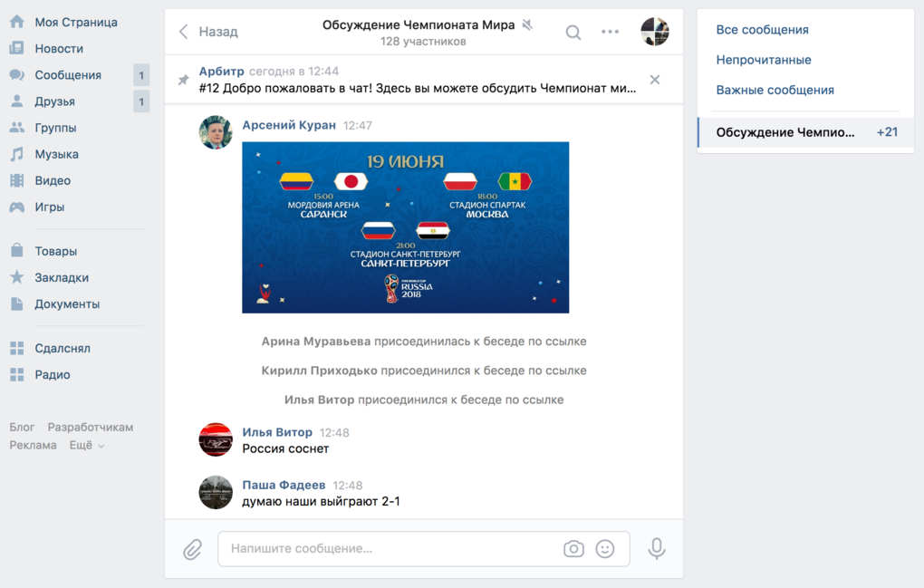Dismiss the pinned message with X
This screenshot has width=924, height=588.
(x=655, y=80)
